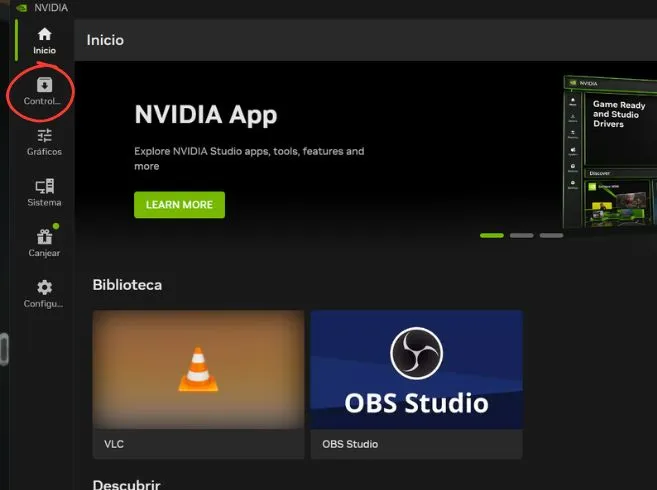
Task: Open the OBS Studio library card thumbnail
Action: [416, 370]
